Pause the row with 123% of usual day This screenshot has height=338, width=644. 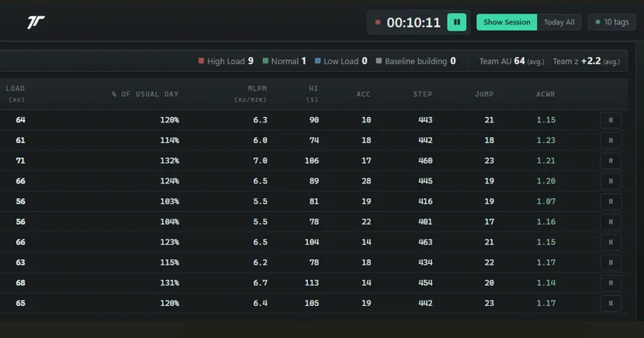[x=610, y=242]
